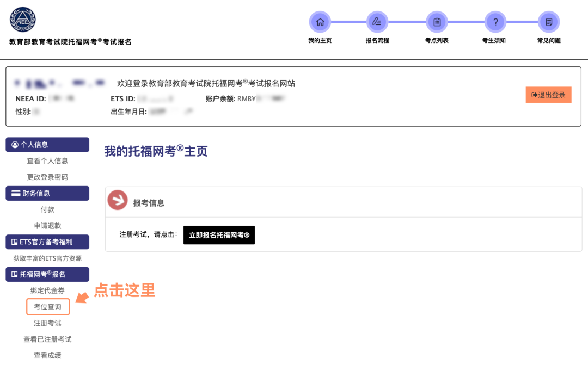Open 考生须知 question mark icon
This screenshot has height=365, width=588.
pyautogui.click(x=495, y=22)
